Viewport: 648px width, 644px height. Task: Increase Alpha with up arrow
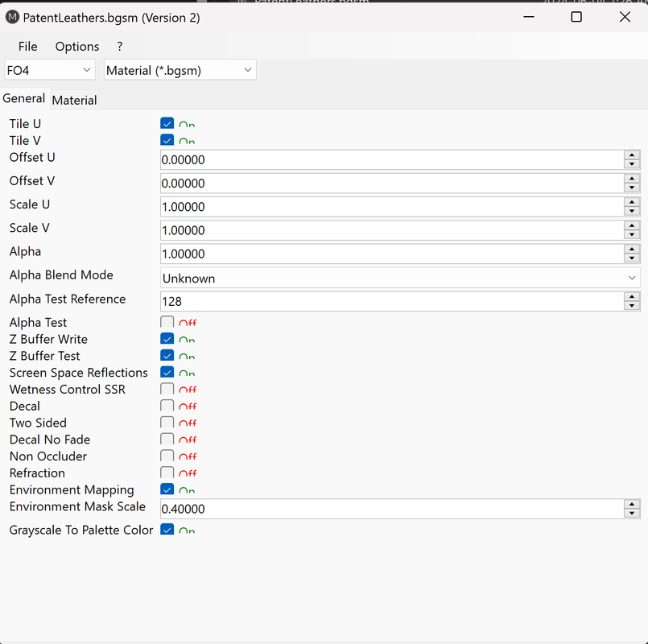pyautogui.click(x=632, y=250)
